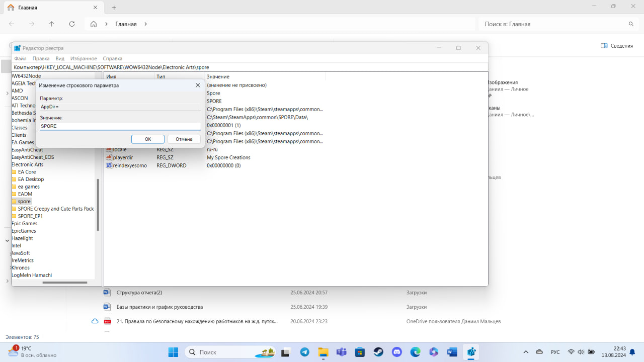The width and height of the screenshot is (644, 362).
Task: Select the spore key in the tree
Action: pos(24,202)
